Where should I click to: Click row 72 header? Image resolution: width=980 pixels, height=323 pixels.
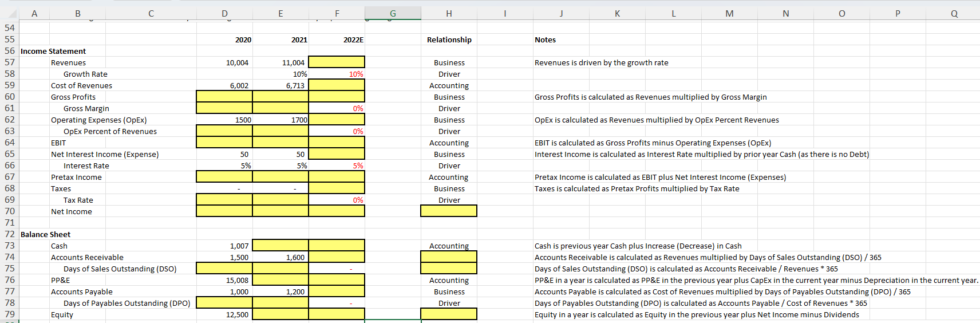point(10,234)
